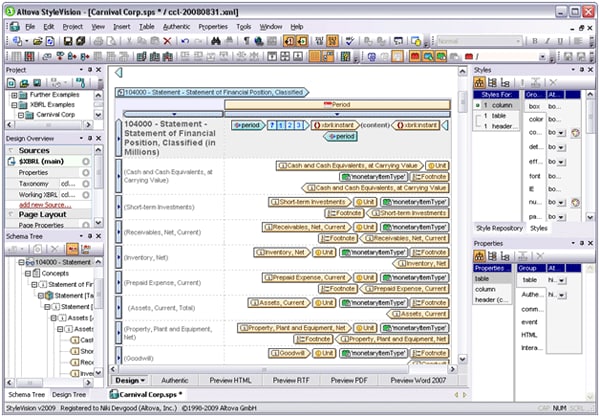Click the Save design floppy icon
The image size is (600, 417).
[x=68, y=41]
